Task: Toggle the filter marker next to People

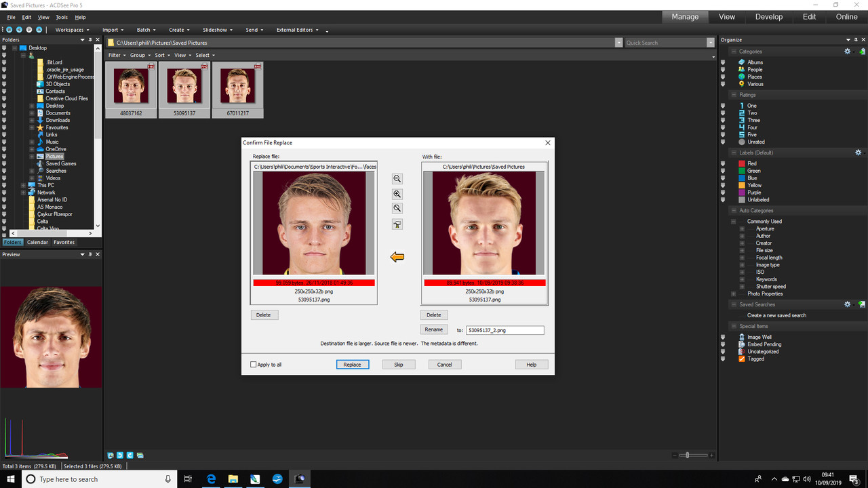Action: (x=723, y=70)
